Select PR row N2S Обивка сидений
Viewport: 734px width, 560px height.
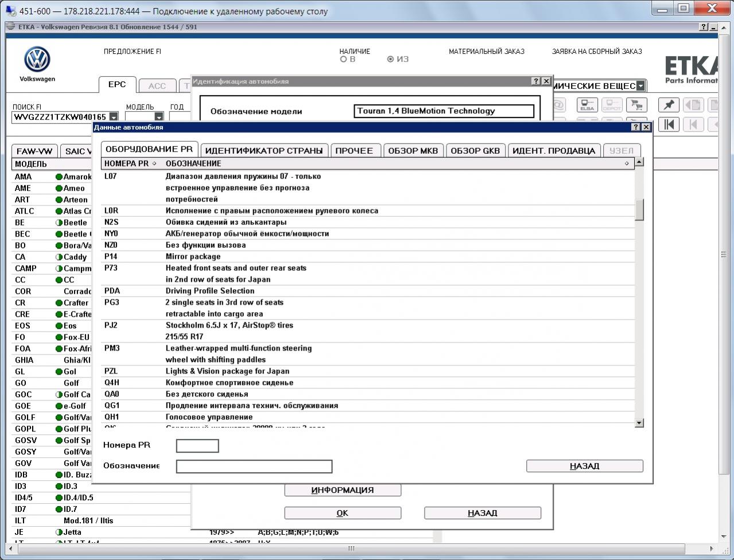pyautogui.click(x=368, y=222)
